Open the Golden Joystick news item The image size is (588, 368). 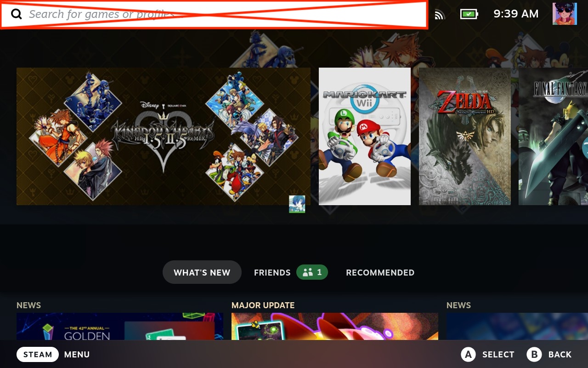pos(119,327)
